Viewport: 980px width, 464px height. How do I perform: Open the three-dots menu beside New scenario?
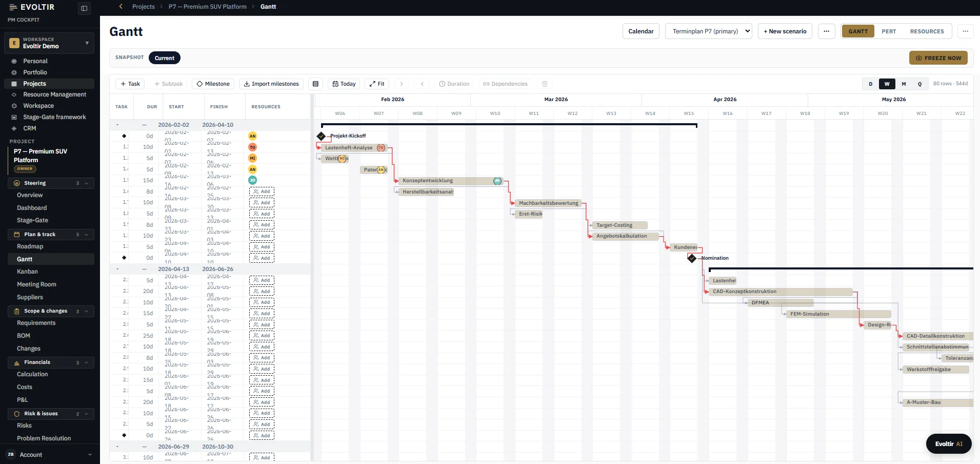point(827,31)
